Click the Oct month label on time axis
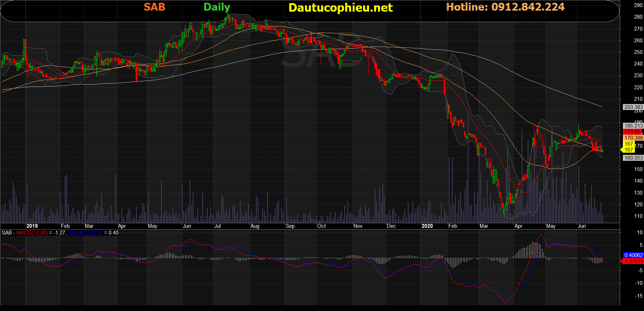 tap(321, 226)
